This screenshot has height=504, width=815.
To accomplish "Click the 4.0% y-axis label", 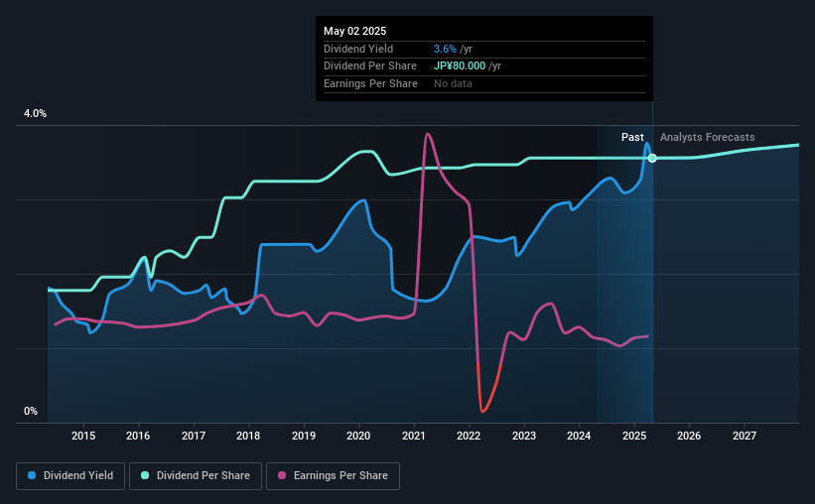I will tap(35, 113).
